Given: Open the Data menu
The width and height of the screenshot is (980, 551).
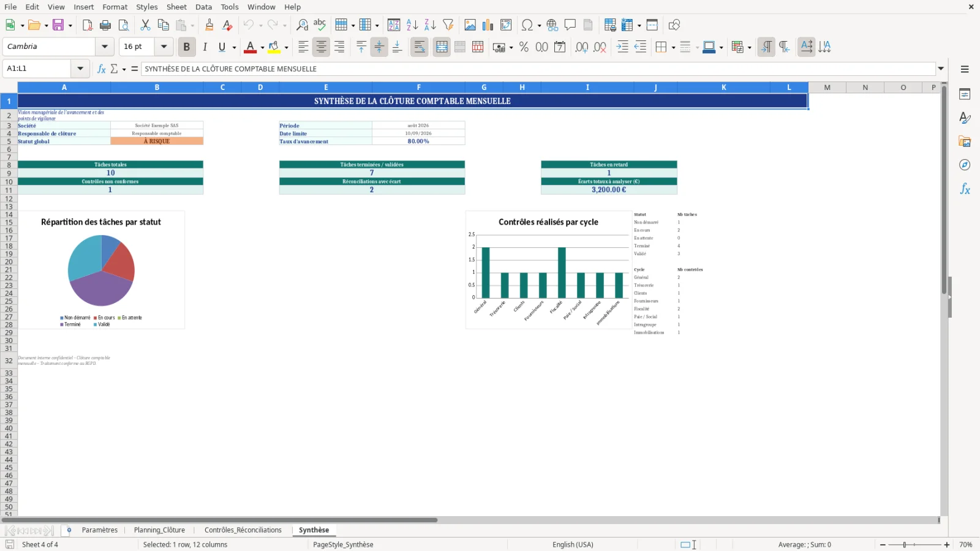Looking at the screenshot, I should pyautogui.click(x=204, y=7).
